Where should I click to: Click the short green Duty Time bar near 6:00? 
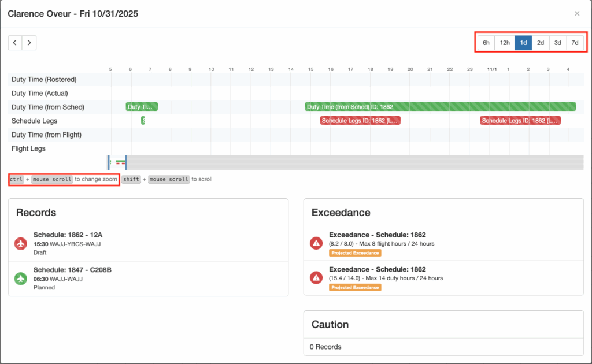coord(142,107)
